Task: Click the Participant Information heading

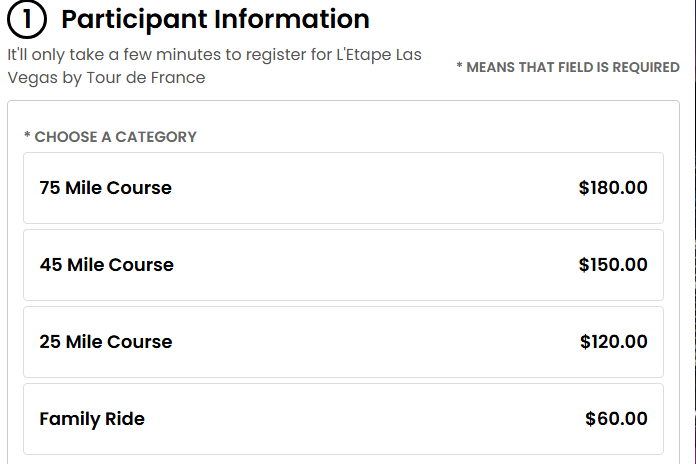Action: coord(215,19)
